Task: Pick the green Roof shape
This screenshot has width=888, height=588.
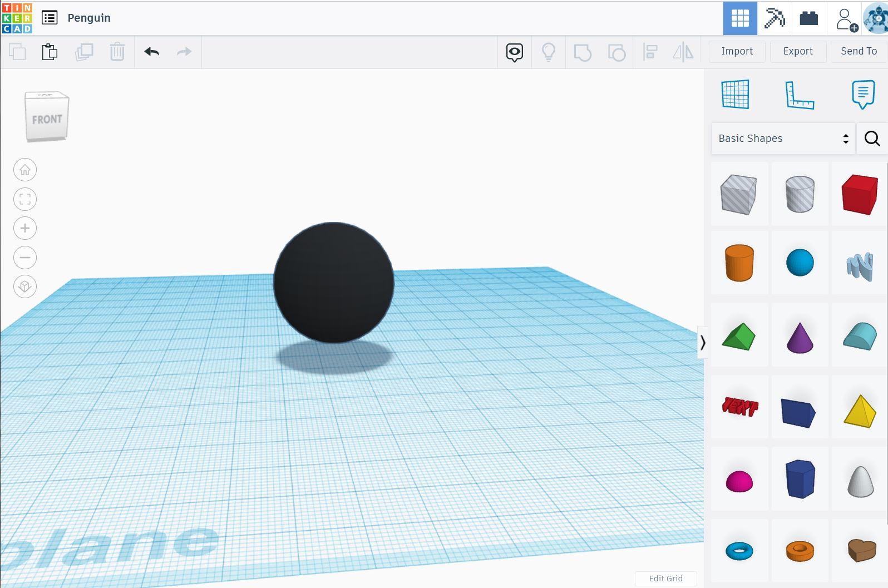Action: [739, 335]
